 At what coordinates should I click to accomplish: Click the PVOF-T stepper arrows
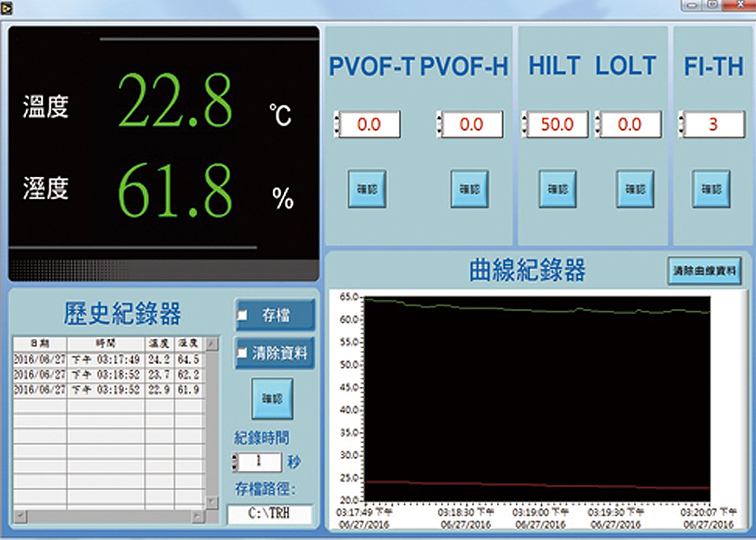(336, 125)
